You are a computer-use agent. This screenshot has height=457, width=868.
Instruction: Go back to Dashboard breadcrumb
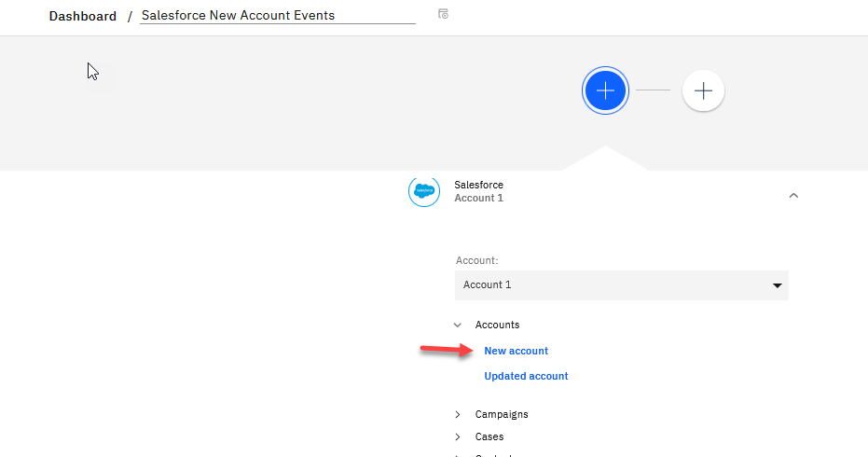[x=83, y=16]
